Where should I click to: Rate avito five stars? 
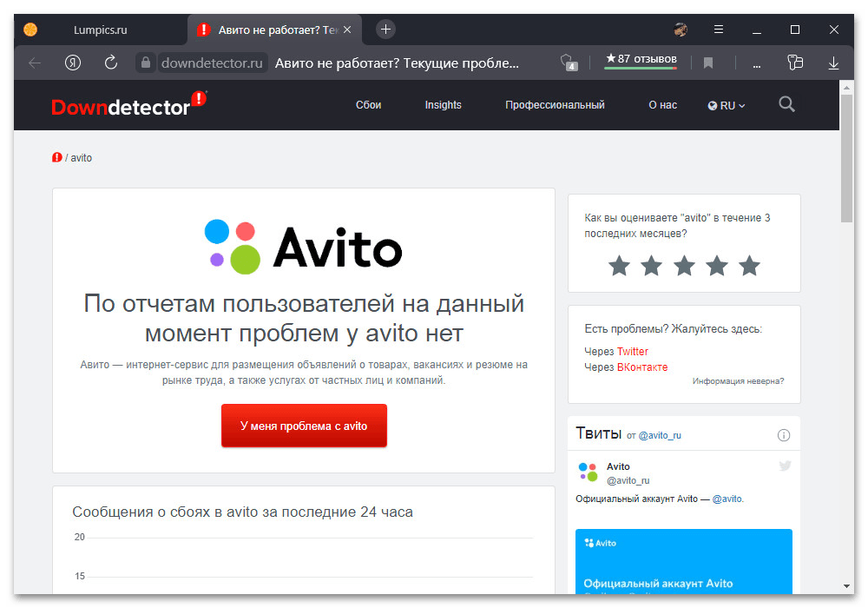tap(750, 266)
